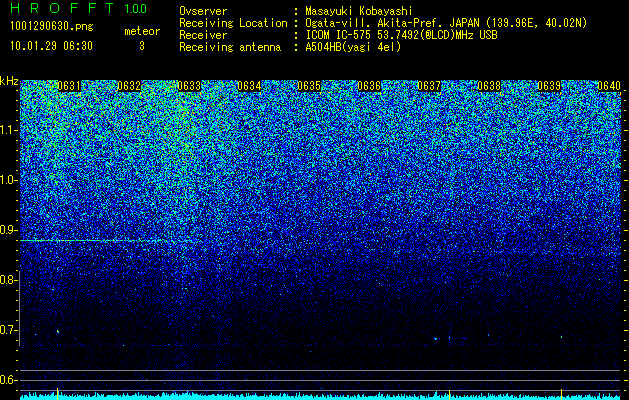
Task: Click the date stamp 10.01.29 06:30
Action: click(51, 46)
